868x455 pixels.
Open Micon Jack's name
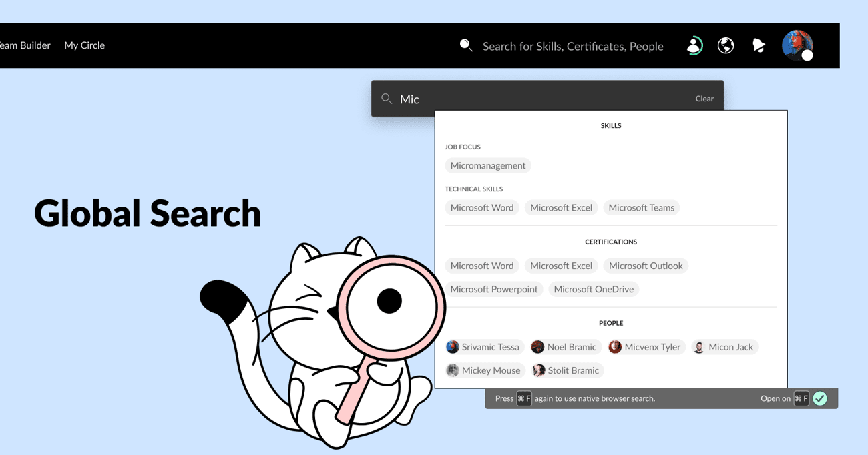coord(731,347)
